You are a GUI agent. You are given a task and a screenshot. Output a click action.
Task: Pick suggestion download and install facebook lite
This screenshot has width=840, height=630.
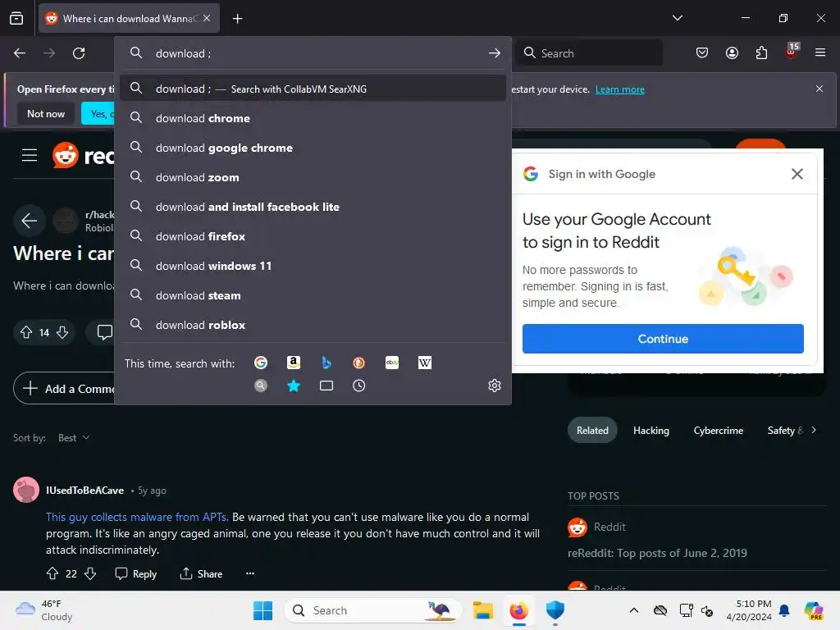coord(313,207)
